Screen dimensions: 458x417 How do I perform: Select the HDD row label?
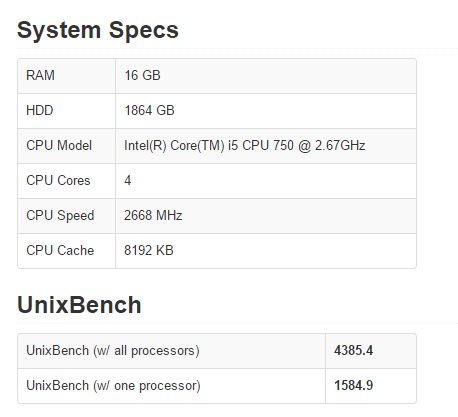click(40, 110)
